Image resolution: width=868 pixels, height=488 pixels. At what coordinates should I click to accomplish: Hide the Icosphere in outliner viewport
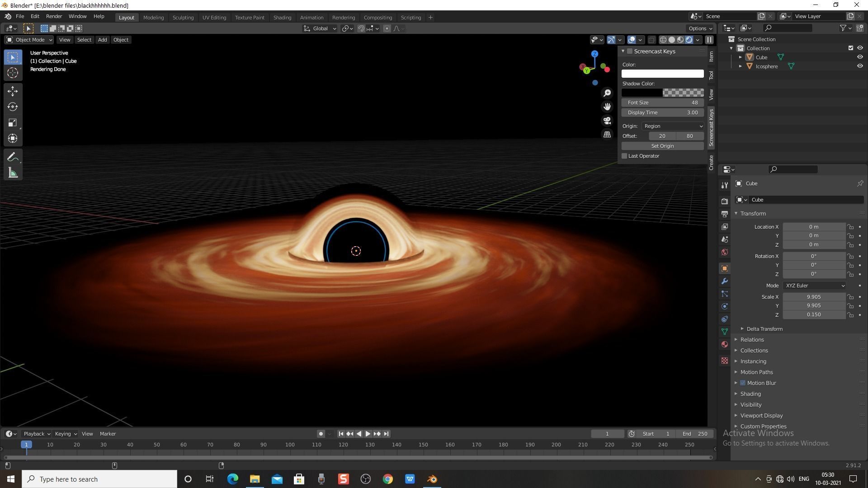(860, 66)
